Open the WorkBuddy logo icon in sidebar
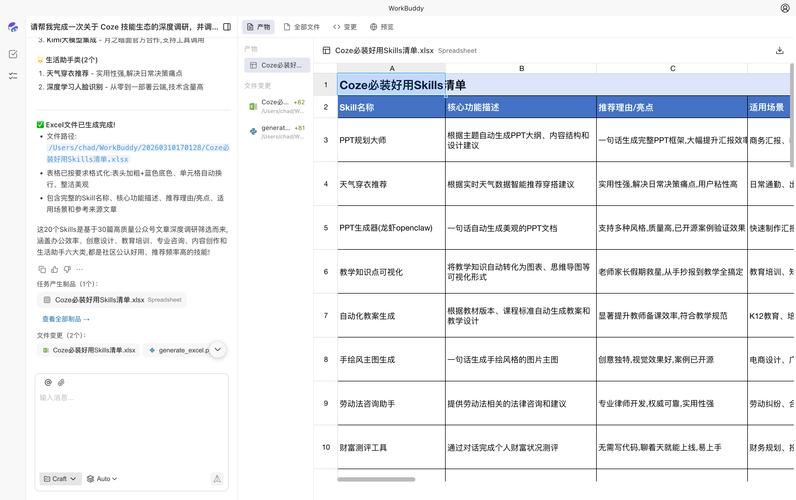This screenshot has width=796, height=500. click(x=13, y=27)
